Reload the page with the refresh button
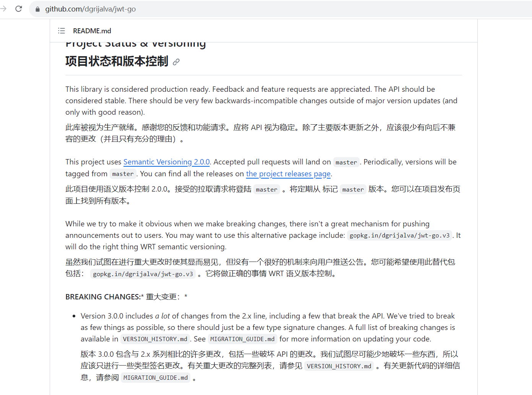 [18, 9]
